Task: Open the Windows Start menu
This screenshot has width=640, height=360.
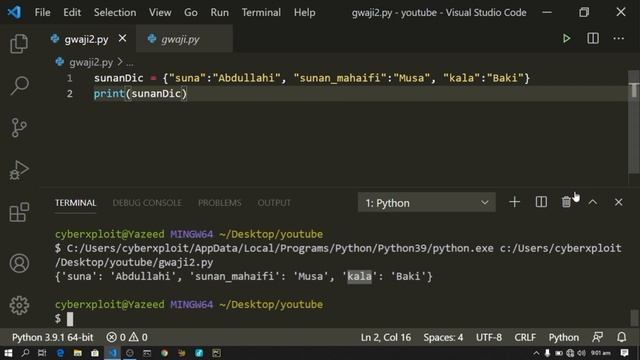Action: click(x=8, y=353)
